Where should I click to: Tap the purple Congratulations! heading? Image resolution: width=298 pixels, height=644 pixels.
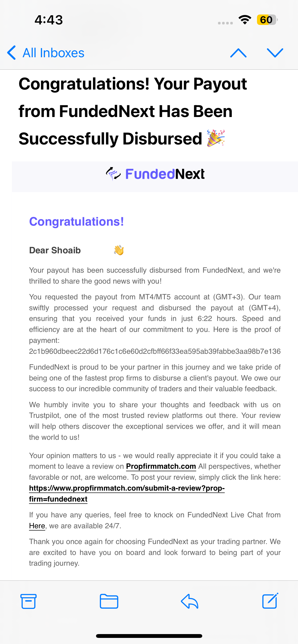[x=76, y=222]
